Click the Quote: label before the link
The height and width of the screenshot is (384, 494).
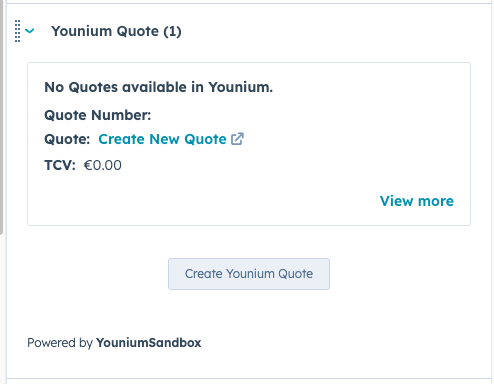67,139
